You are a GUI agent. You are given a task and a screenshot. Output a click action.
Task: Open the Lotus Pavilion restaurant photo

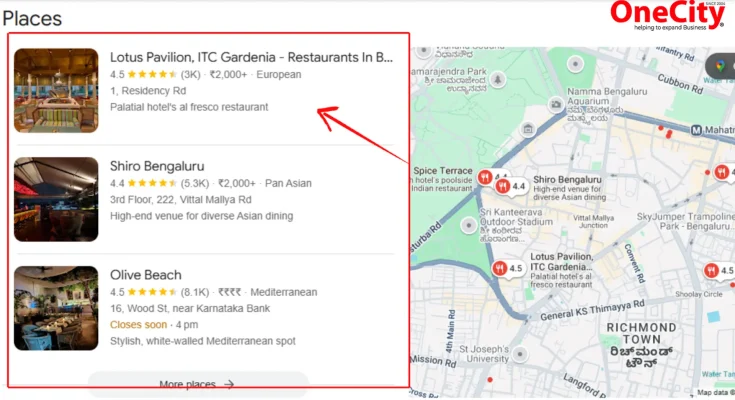pos(56,90)
